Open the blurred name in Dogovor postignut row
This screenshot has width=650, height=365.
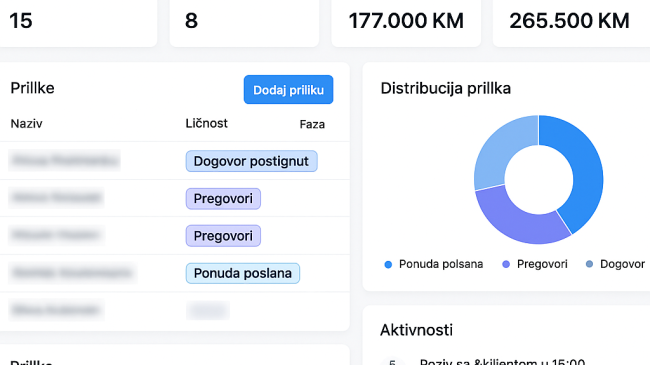click(x=64, y=161)
